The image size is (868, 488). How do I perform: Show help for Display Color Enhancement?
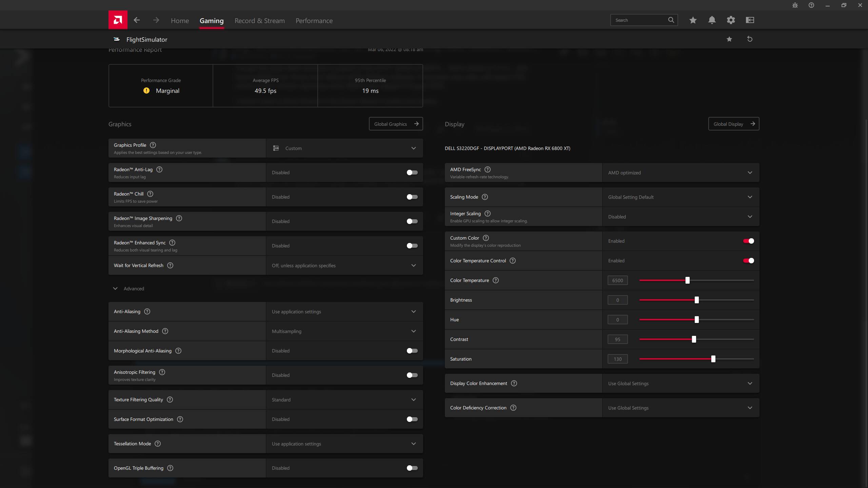tap(514, 383)
